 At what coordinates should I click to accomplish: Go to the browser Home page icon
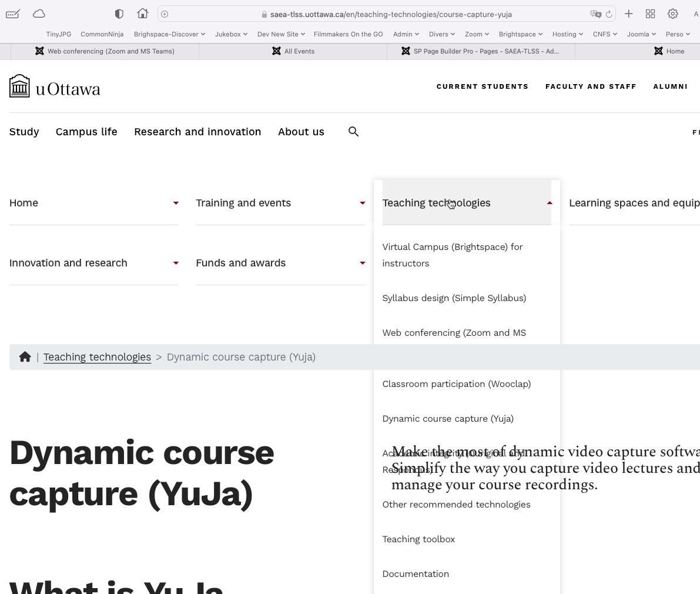click(x=143, y=14)
